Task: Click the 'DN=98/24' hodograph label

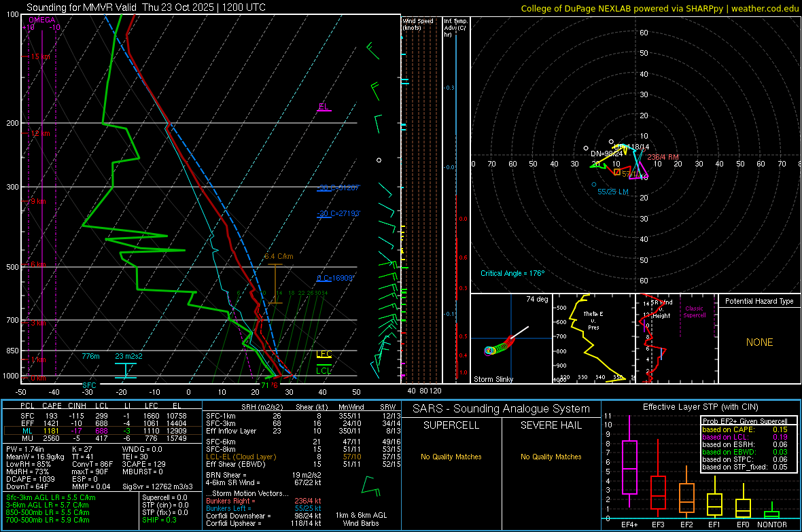Action: coord(607,154)
